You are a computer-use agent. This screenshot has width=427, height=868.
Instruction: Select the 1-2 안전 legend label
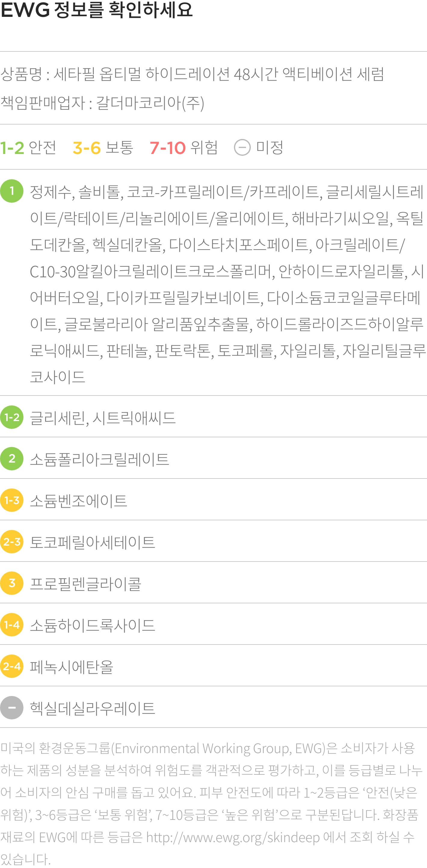pos(28,148)
